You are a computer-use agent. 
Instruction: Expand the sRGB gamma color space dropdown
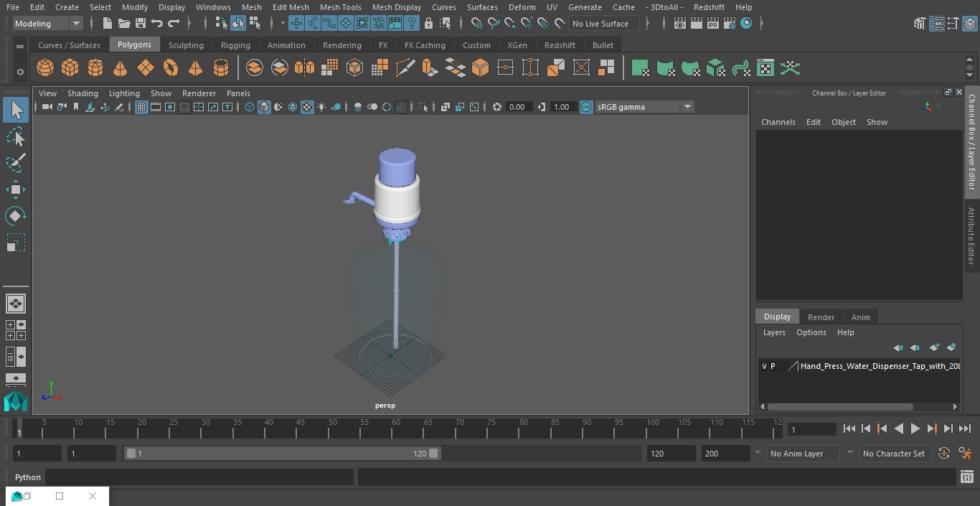(x=687, y=107)
